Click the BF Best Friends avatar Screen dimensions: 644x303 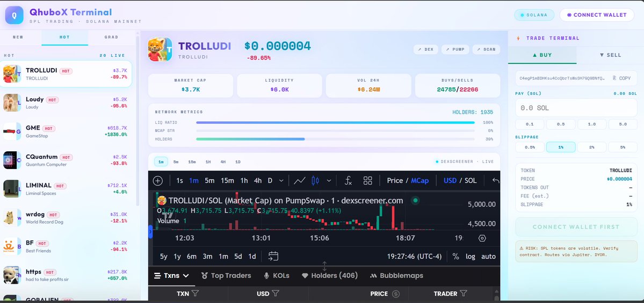12,246
